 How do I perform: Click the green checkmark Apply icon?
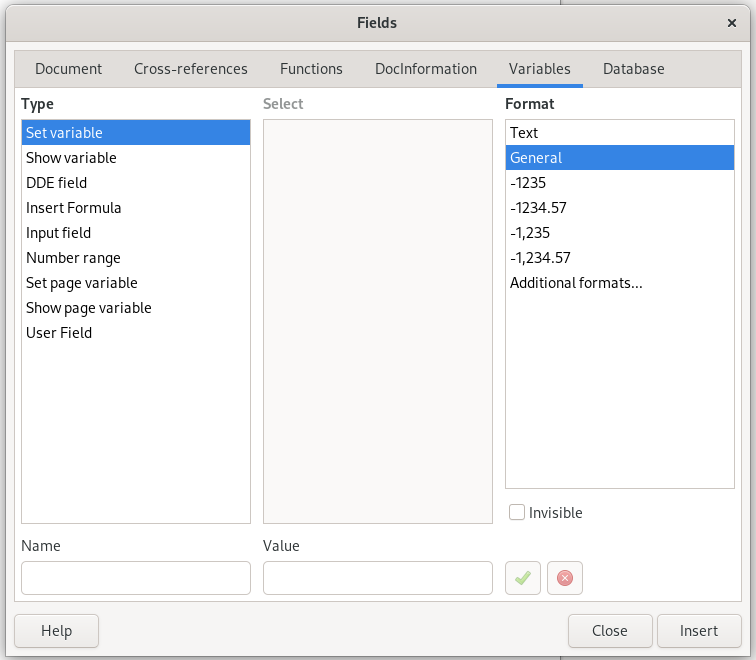pyautogui.click(x=523, y=578)
